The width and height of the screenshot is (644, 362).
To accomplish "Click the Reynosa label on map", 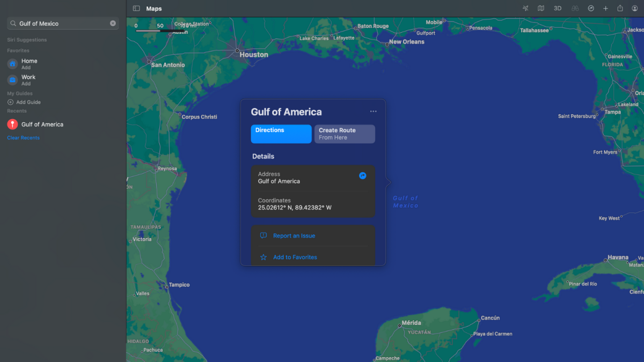I will (167, 168).
